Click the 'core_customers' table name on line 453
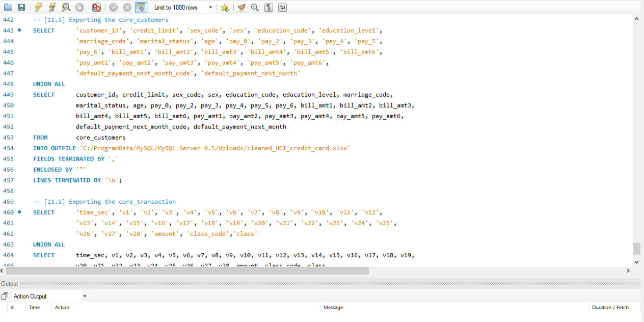The height and width of the screenshot is (322, 644). (101, 138)
